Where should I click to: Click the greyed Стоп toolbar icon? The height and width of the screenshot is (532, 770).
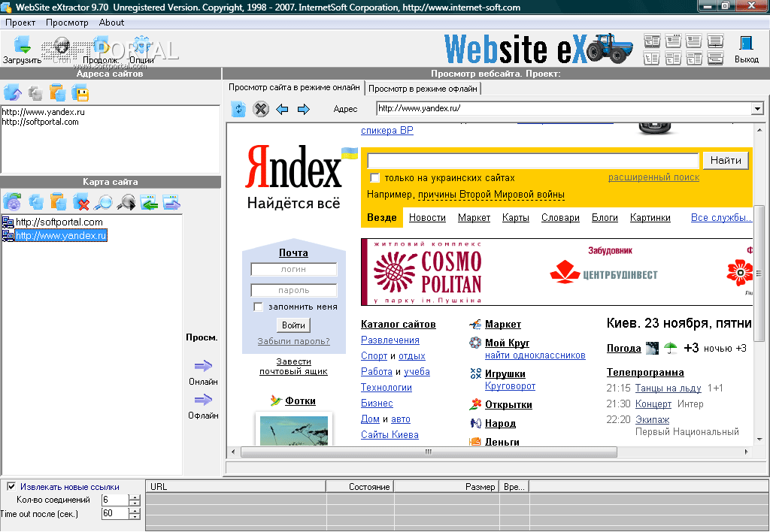pyautogui.click(x=62, y=45)
